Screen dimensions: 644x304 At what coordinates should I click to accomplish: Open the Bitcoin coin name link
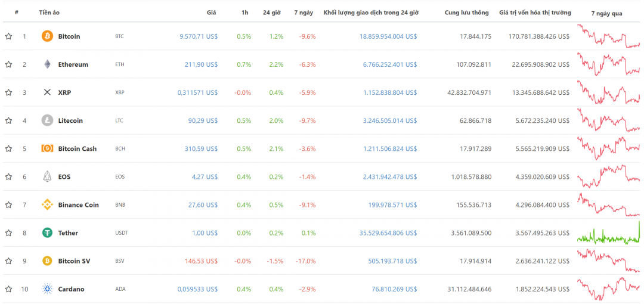(69, 36)
